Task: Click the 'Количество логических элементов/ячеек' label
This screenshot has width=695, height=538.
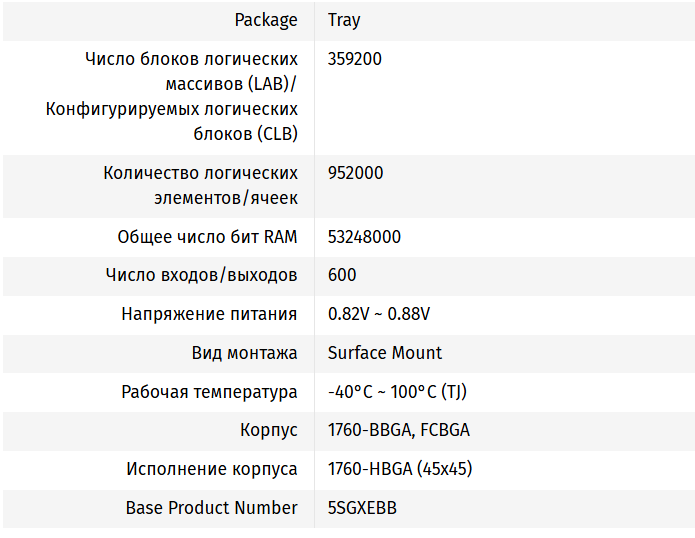Action: (x=201, y=185)
